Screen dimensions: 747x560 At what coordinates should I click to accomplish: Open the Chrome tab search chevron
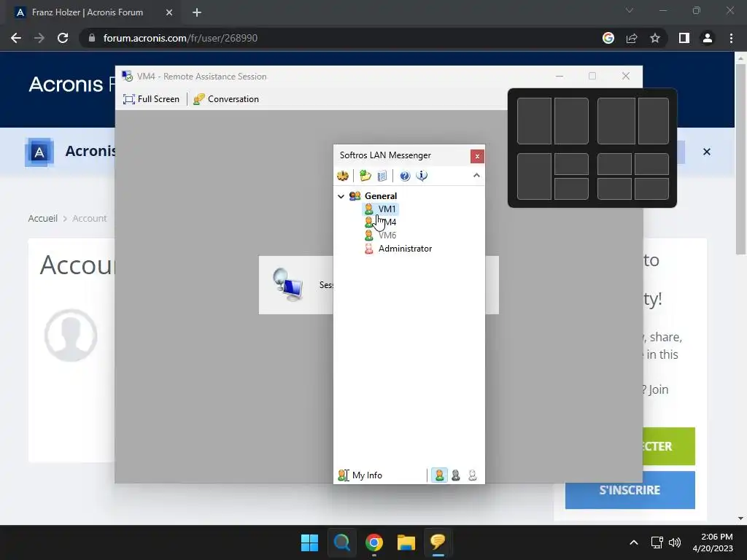[630, 10]
